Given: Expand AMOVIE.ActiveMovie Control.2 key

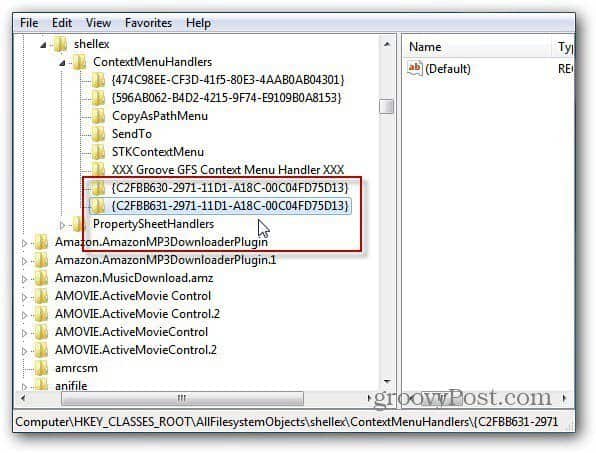Looking at the screenshot, I should (24, 315).
